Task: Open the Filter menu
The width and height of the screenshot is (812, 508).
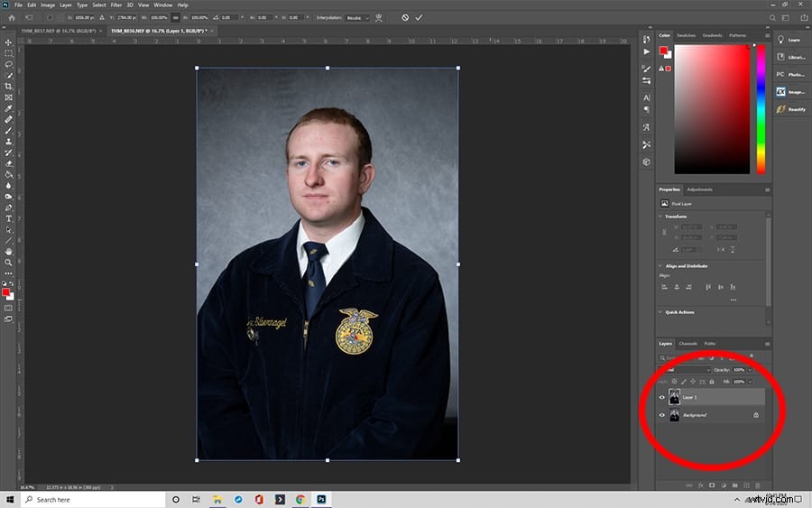Action: click(116, 5)
